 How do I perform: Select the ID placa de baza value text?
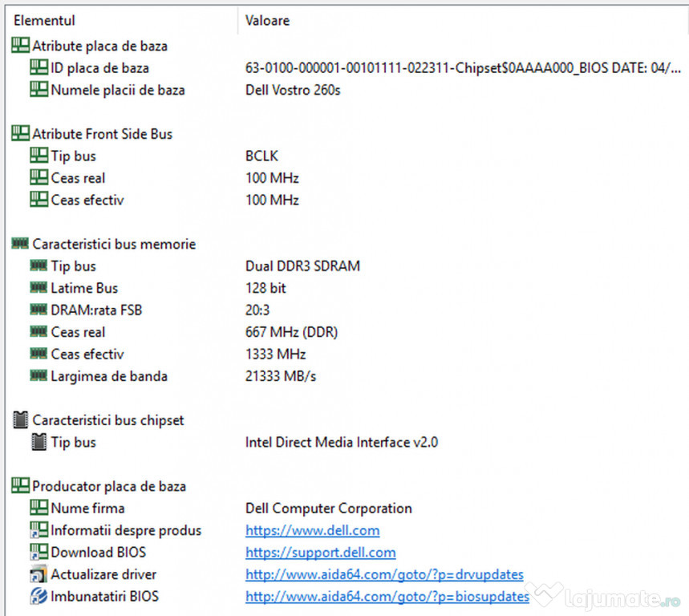tap(463, 68)
